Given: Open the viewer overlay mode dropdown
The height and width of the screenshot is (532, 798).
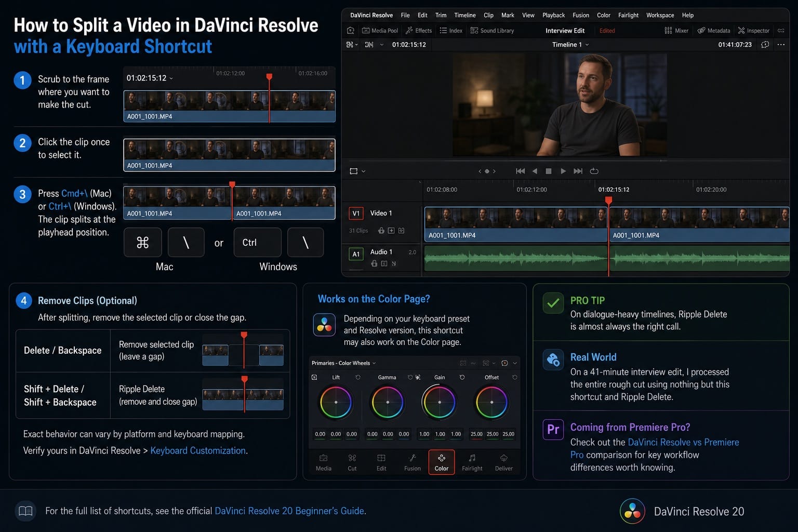Looking at the screenshot, I should [357, 171].
